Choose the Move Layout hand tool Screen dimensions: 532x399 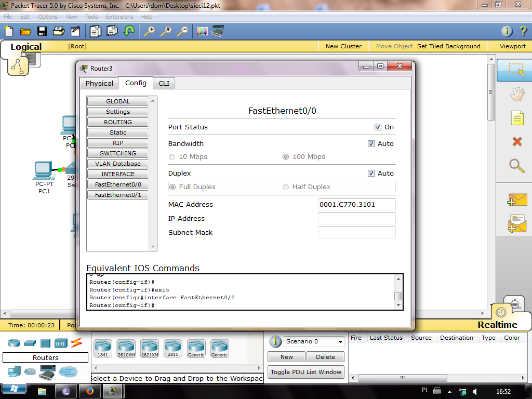pyautogui.click(x=517, y=94)
